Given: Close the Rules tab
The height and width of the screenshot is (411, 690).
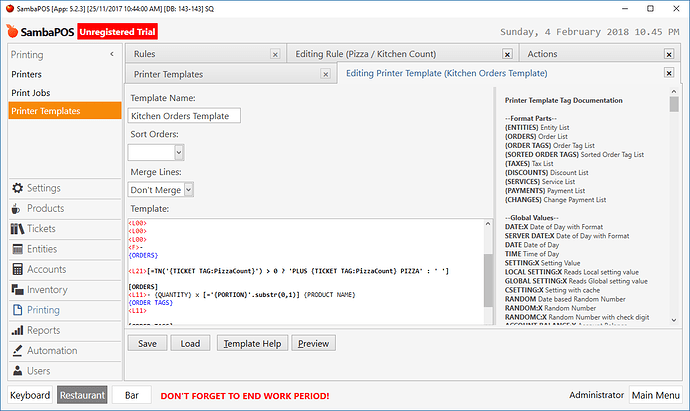Looking at the screenshot, I should click(275, 54).
